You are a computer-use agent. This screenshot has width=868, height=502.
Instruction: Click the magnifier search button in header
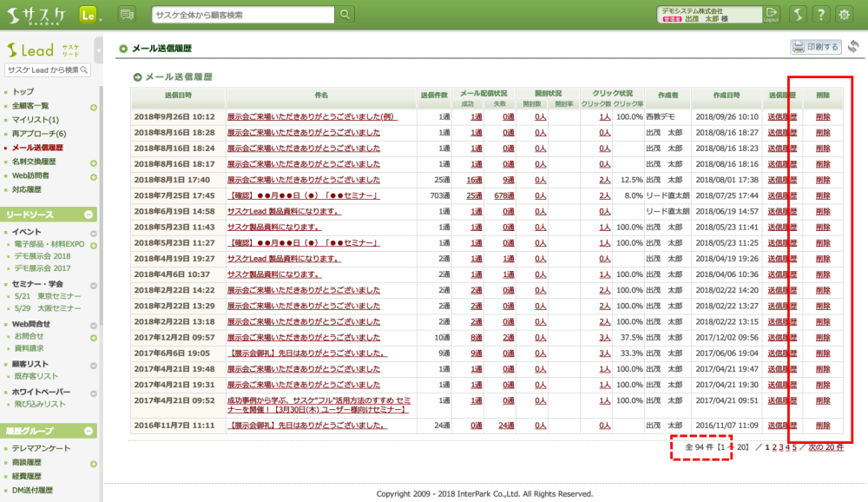[x=345, y=15]
